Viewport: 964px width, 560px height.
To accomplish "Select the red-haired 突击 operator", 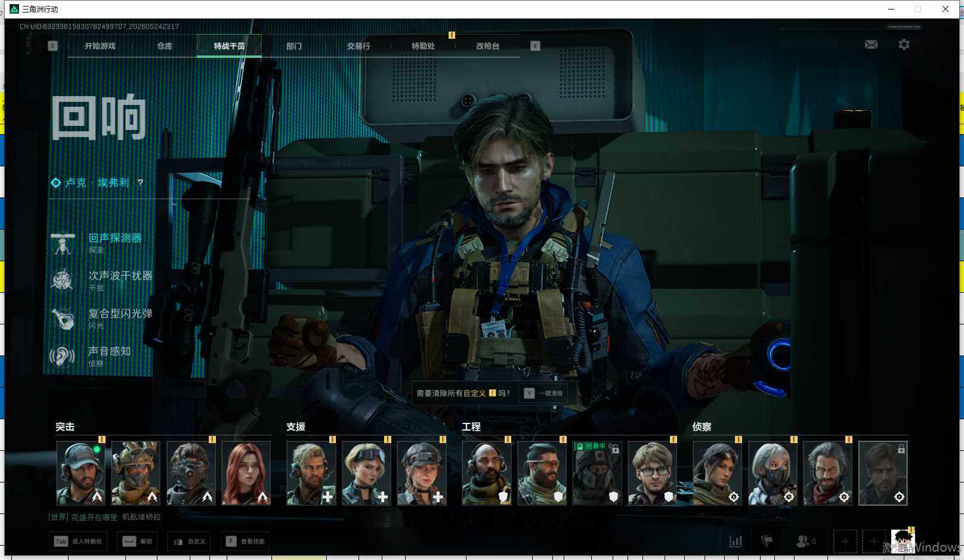I will pos(246,473).
